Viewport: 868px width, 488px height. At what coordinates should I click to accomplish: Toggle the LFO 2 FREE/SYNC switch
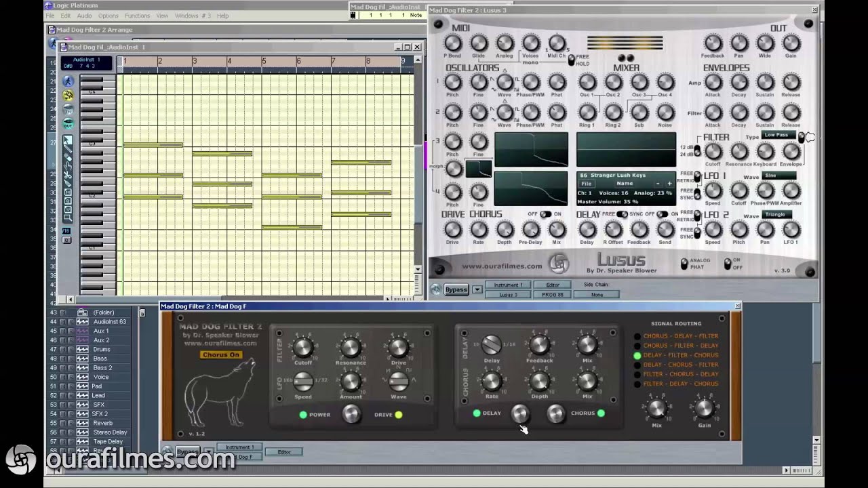(698, 232)
